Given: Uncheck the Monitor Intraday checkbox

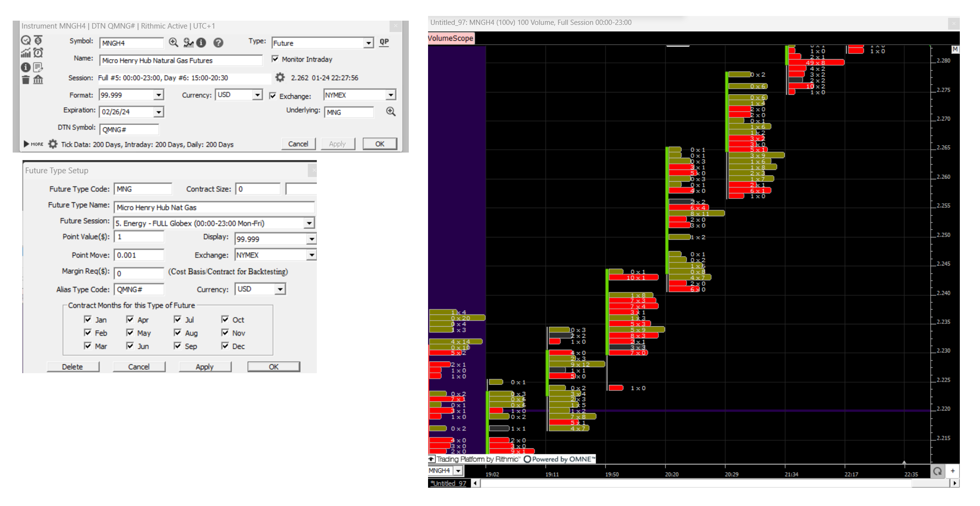Looking at the screenshot, I should 276,59.
